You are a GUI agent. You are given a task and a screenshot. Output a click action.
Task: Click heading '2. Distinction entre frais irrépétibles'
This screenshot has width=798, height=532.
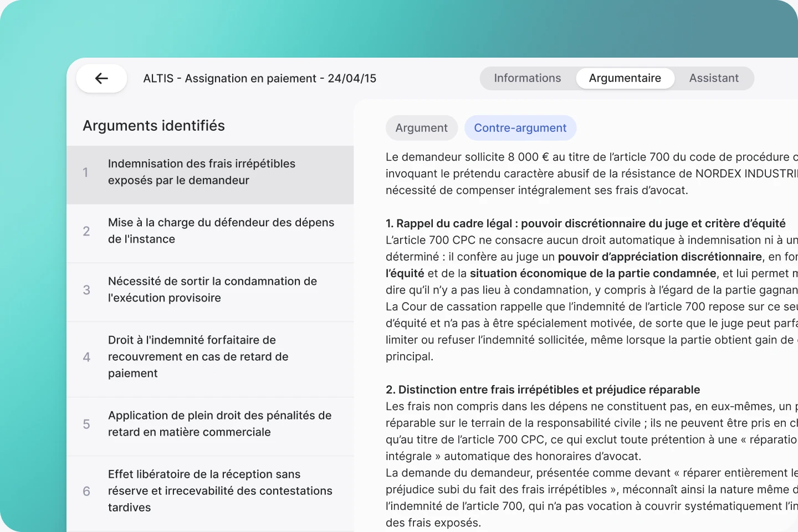(543, 390)
